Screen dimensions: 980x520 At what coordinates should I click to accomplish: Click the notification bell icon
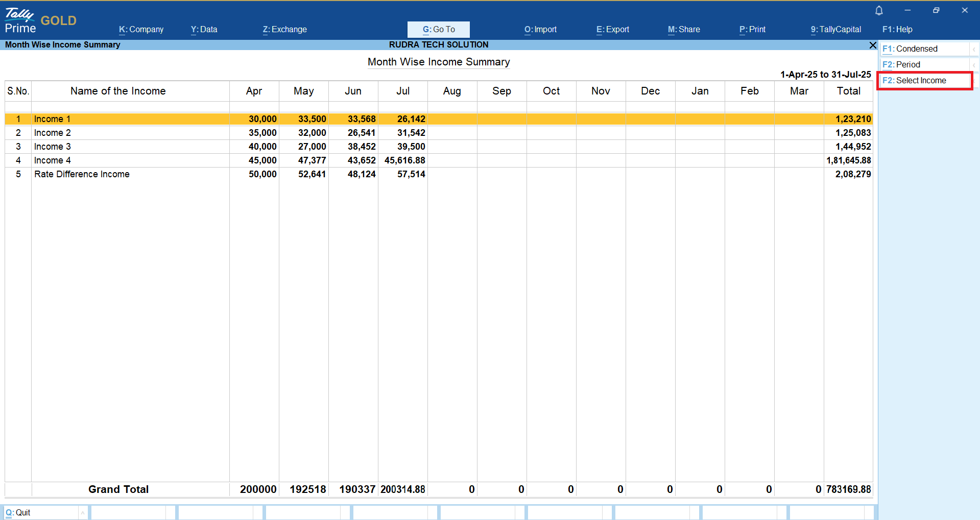click(x=879, y=11)
